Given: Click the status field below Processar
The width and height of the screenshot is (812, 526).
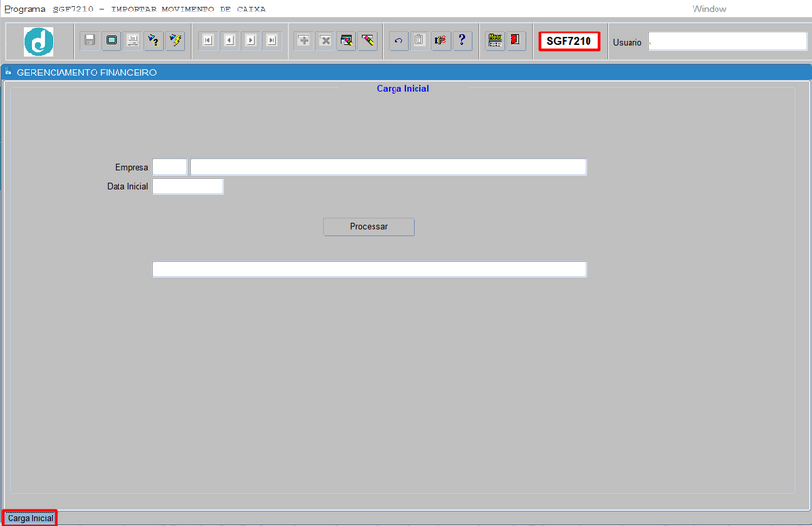Looking at the screenshot, I should point(370,269).
